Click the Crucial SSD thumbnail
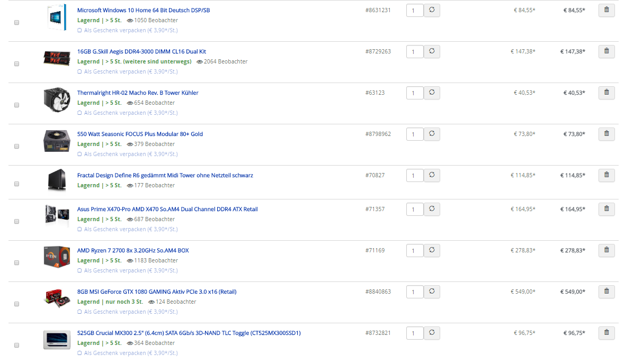 (x=57, y=340)
